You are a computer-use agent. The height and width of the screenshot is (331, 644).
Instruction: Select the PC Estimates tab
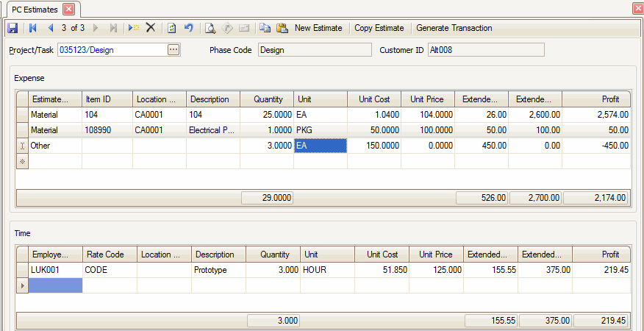(x=35, y=9)
